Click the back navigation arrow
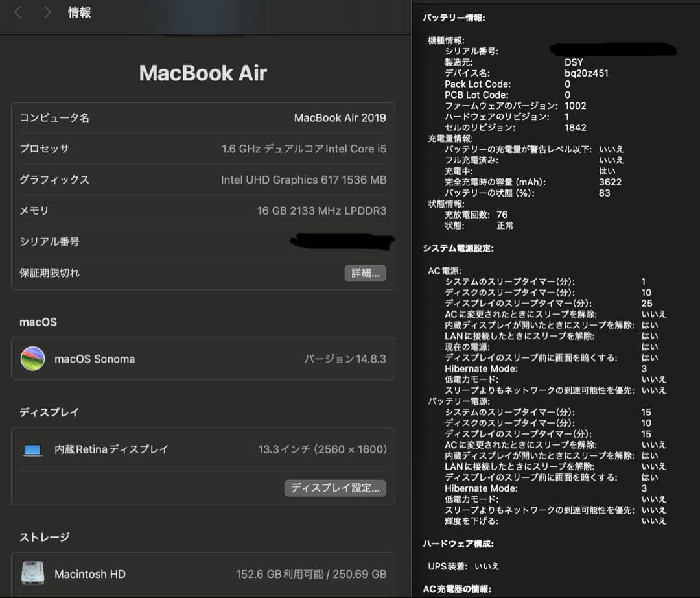Viewport: 700px width, 598px height. coord(17,11)
